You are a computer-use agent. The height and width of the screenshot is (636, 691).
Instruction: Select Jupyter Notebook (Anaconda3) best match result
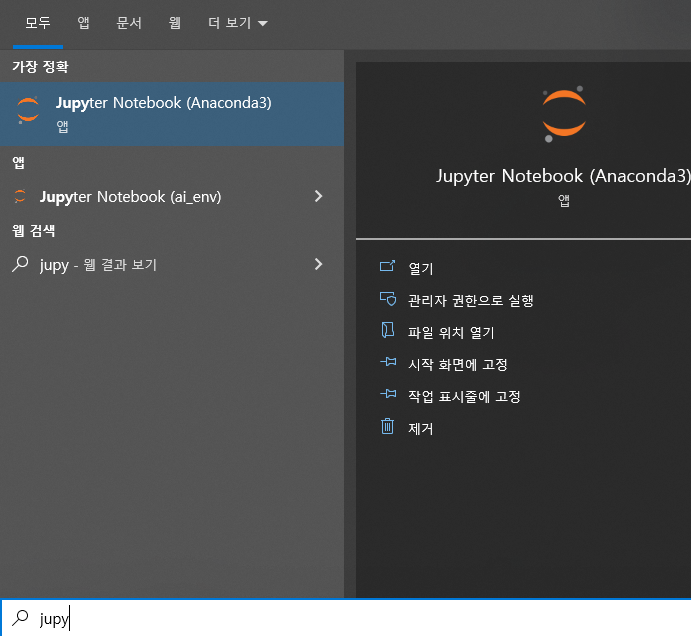[x=172, y=114]
